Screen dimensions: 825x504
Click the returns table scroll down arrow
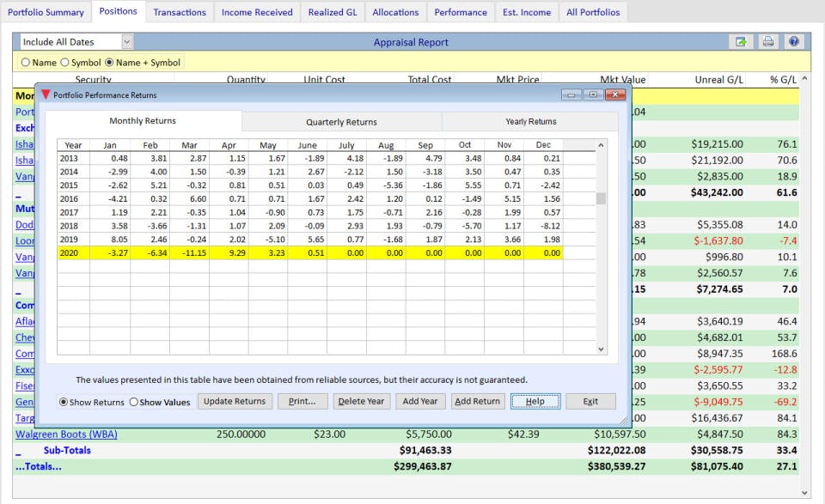pyautogui.click(x=601, y=349)
